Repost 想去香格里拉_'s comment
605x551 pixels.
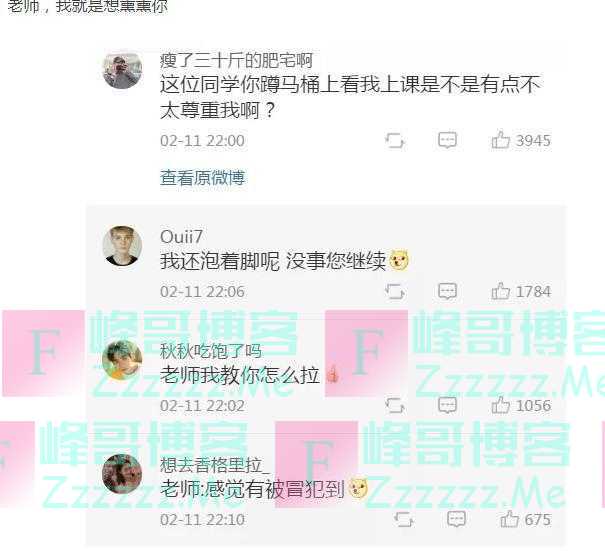[404, 519]
